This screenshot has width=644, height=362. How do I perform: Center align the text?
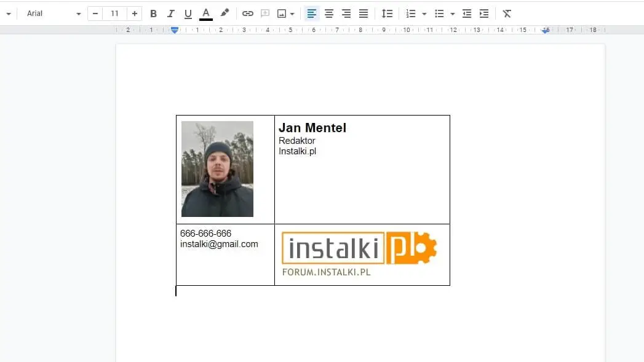click(329, 14)
